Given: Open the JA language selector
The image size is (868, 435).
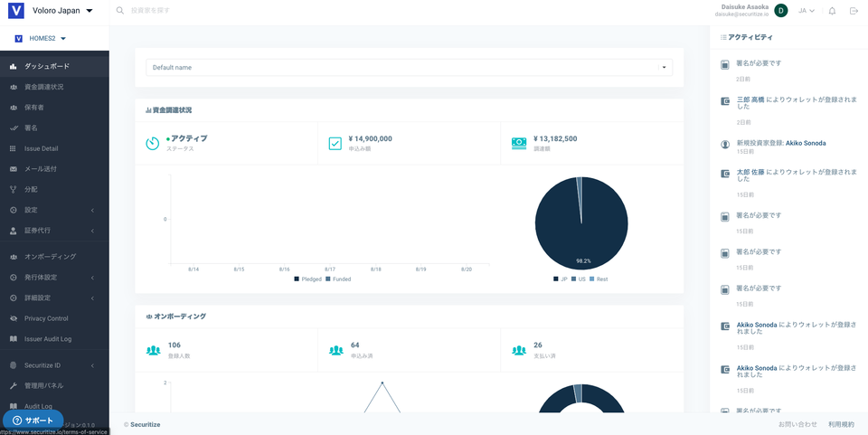Looking at the screenshot, I should pyautogui.click(x=807, y=11).
